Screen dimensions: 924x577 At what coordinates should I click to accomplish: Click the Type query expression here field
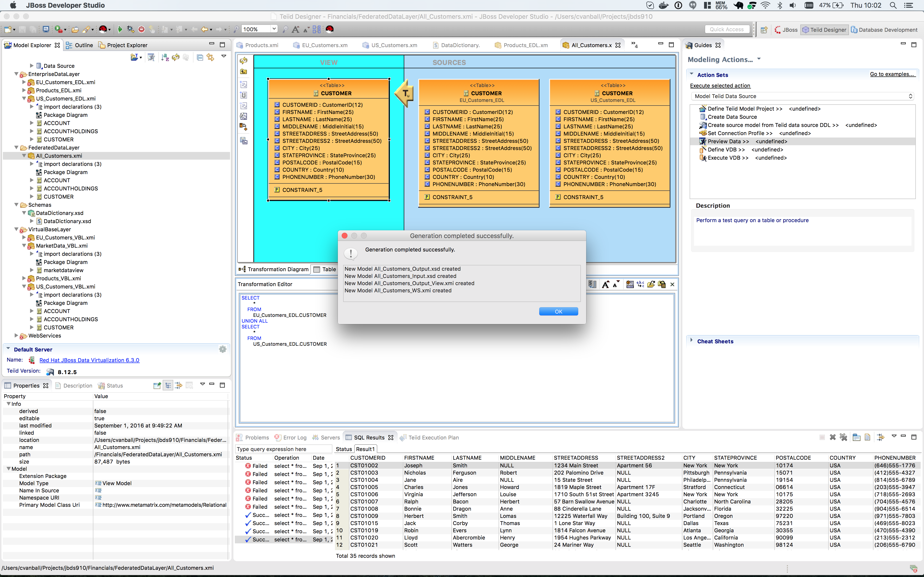[282, 449]
